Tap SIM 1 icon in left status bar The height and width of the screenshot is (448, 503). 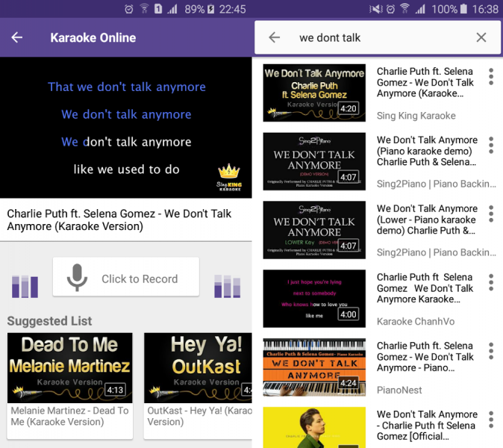[x=158, y=9]
